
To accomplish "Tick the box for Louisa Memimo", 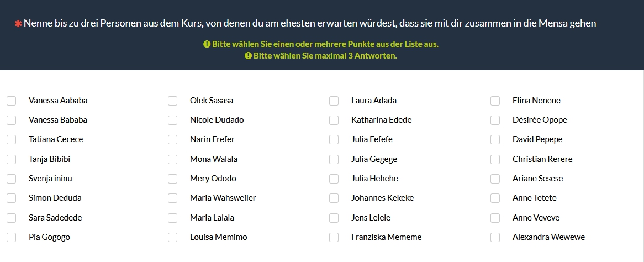I will point(172,237).
